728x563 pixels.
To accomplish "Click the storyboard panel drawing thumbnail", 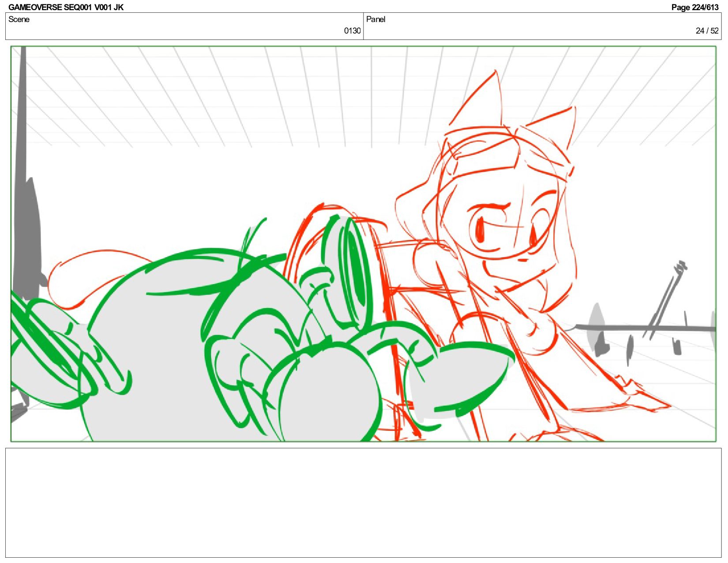I will click(x=363, y=244).
